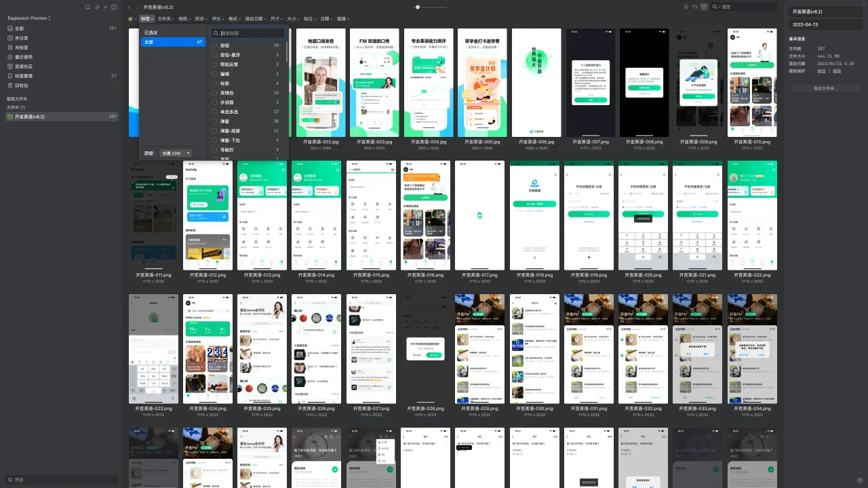Select thumbnail 开言英语-028.png
Viewport: 868px width, 488px height.
(425, 349)
